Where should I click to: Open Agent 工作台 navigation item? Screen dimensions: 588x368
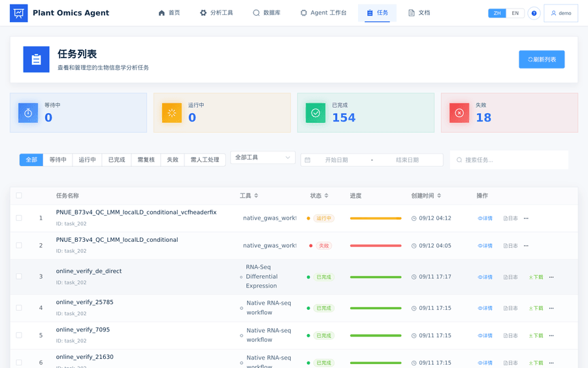point(323,13)
